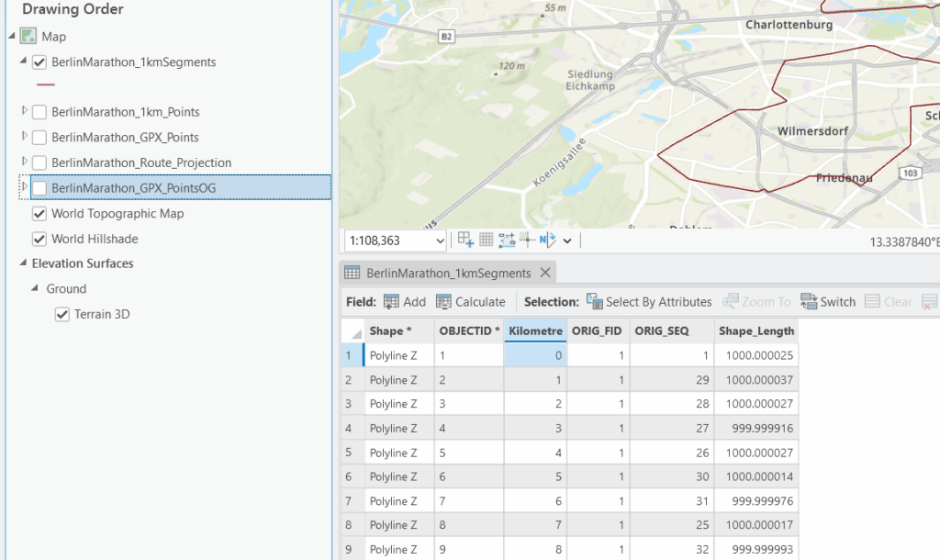This screenshot has height=560, width=940.
Task: Open Select By Attributes dialog
Action: (648, 302)
